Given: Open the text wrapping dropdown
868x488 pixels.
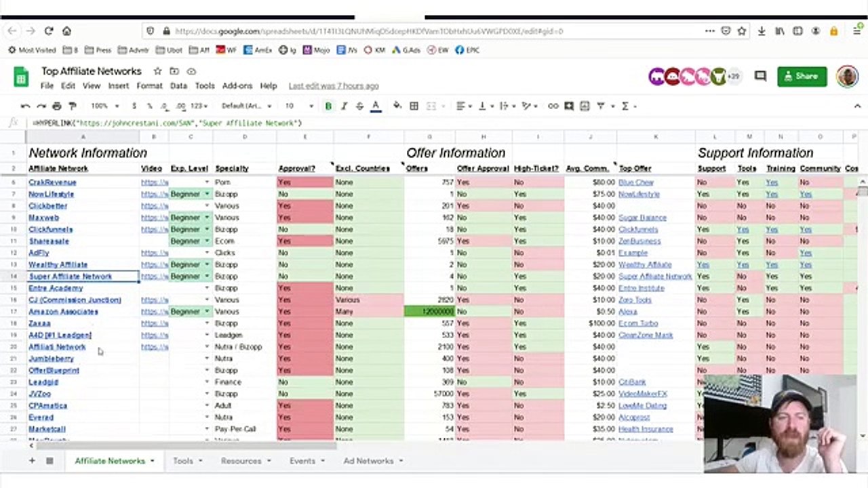Looking at the screenshot, I should click(x=507, y=106).
